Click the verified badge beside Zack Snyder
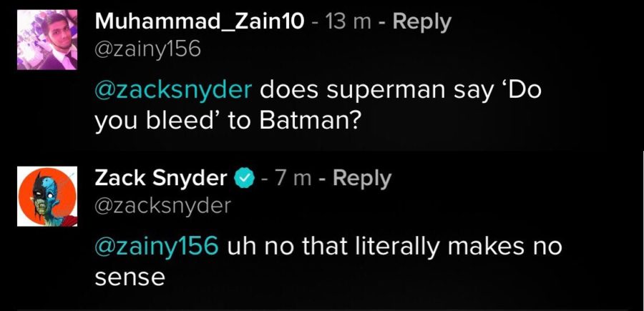644x311 pixels. (x=245, y=178)
